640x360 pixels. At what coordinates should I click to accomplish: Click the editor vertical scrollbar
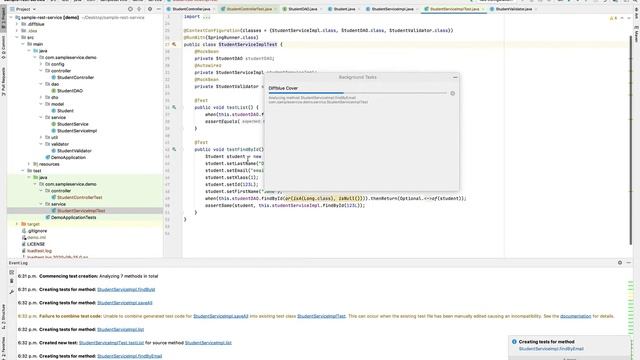(x=631, y=139)
